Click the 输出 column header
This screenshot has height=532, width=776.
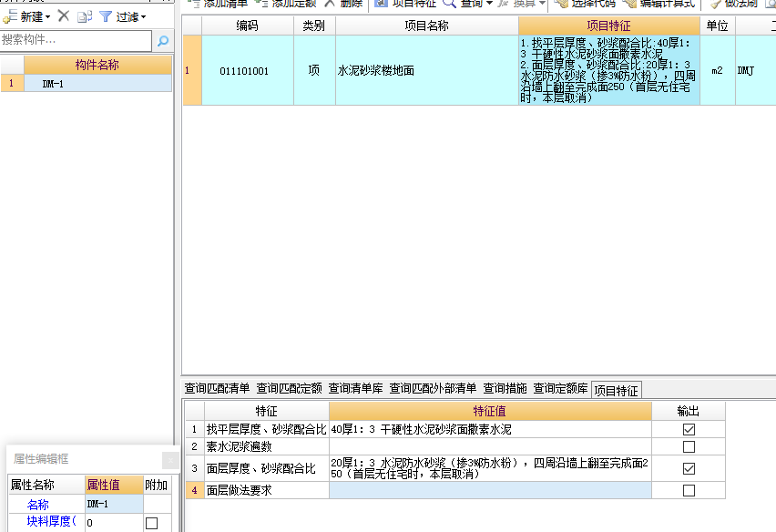pyautogui.click(x=689, y=411)
